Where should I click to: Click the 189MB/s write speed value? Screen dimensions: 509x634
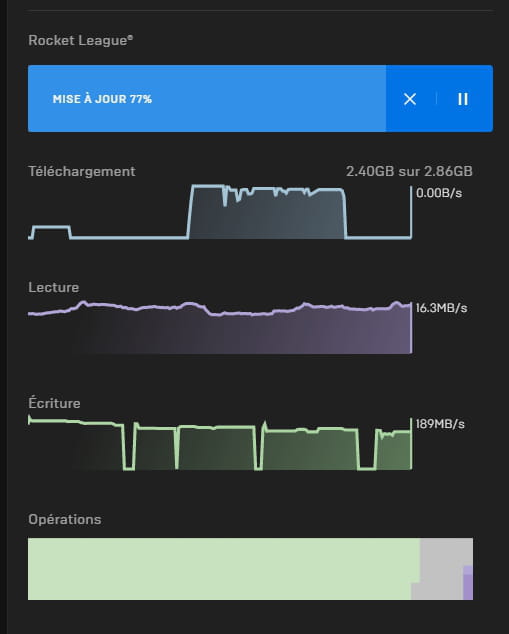pos(440,424)
